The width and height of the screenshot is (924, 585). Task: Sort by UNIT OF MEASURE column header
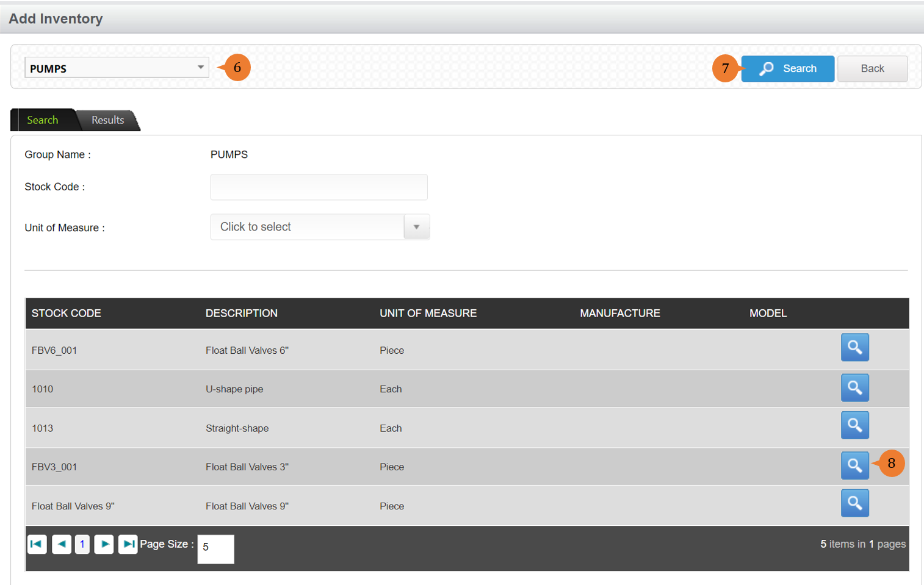coord(428,314)
